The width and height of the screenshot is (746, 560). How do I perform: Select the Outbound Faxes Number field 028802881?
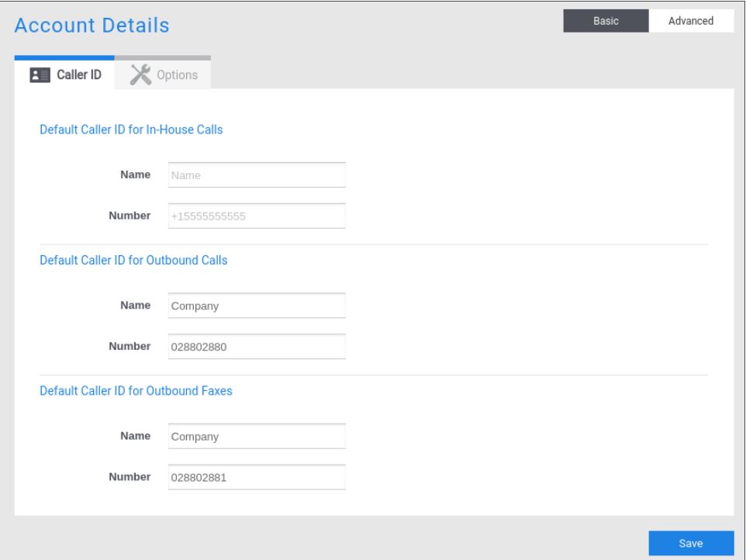(257, 478)
